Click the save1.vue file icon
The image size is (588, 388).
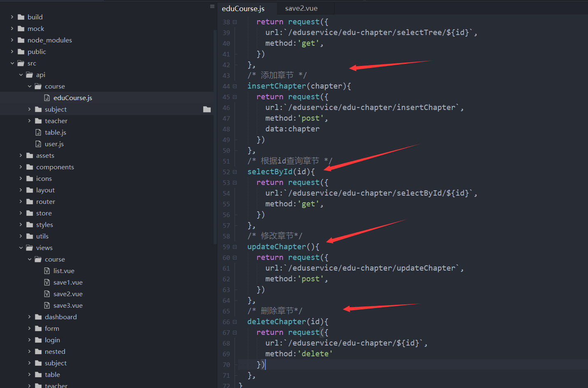click(x=47, y=282)
